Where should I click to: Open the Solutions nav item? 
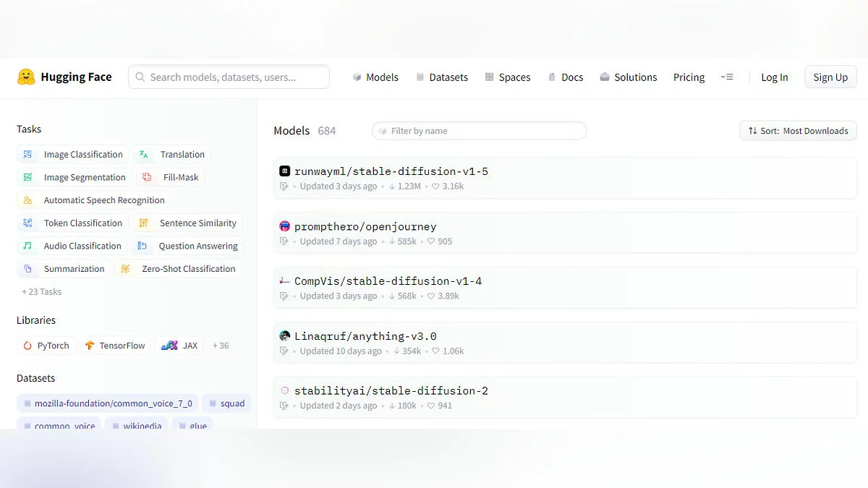click(x=629, y=77)
